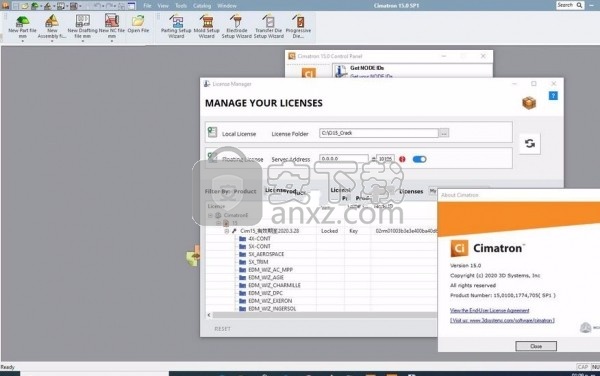Screen dimensions: 600x376
Task: Collapse the Cim15 license key node
Action: click(226, 231)
